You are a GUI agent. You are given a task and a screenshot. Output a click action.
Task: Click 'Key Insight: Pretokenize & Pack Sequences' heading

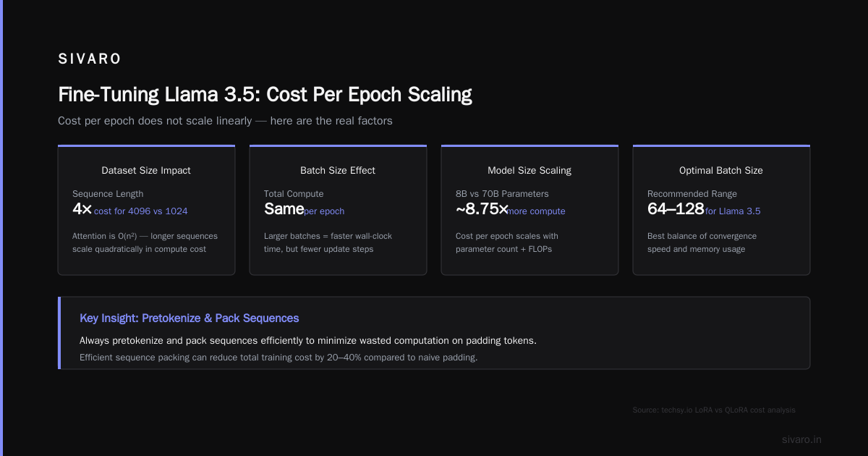[x=190, y=318]
